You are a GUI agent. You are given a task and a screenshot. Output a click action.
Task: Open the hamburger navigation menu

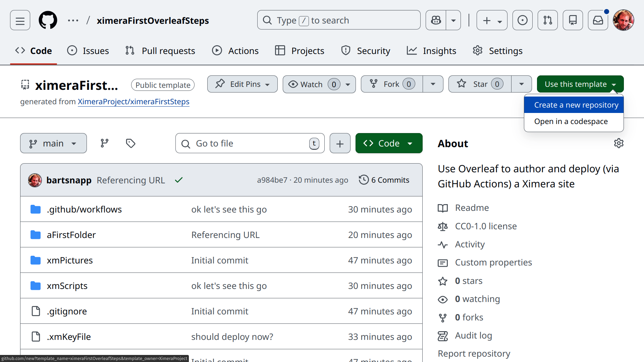[x=20, y=20]
